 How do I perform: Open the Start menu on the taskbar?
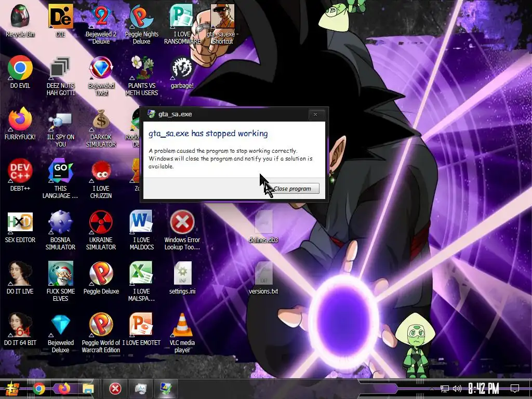pos(11,389)
